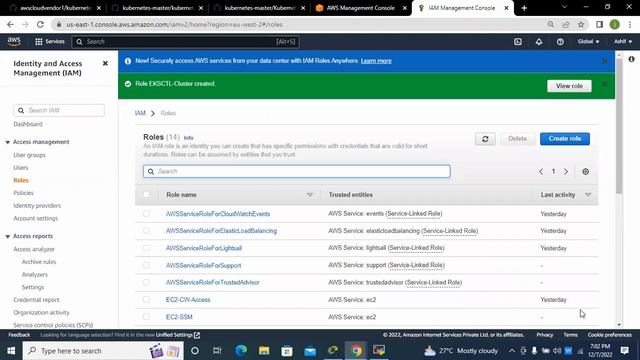640x360 pixels.
Task: Open User groups in IAM sidebar
Action: 29,155
